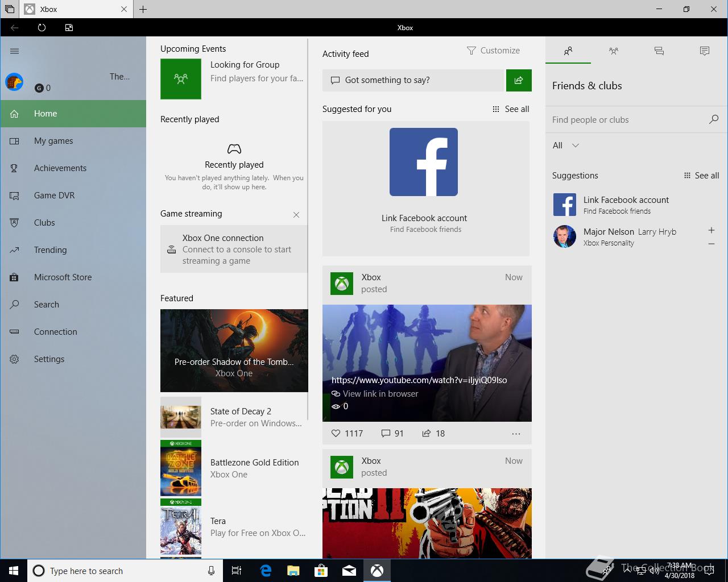Switch to Activity alerts tab icon
Screen dimensions: 728x582
click(x=705, y=51)
